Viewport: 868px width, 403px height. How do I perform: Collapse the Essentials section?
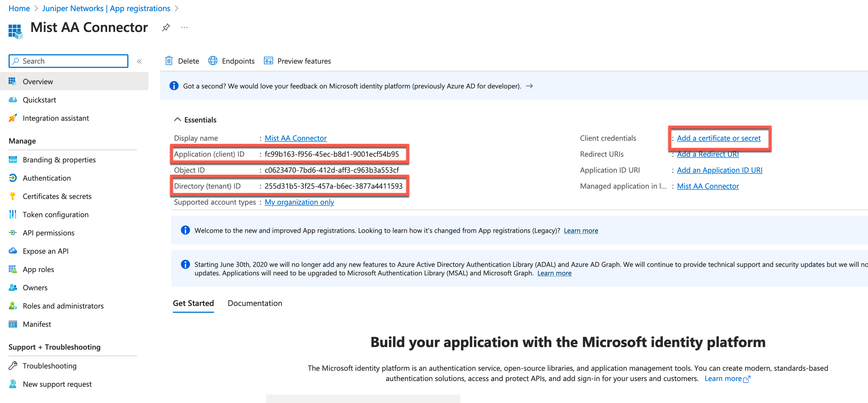click(x=177, y=120)
